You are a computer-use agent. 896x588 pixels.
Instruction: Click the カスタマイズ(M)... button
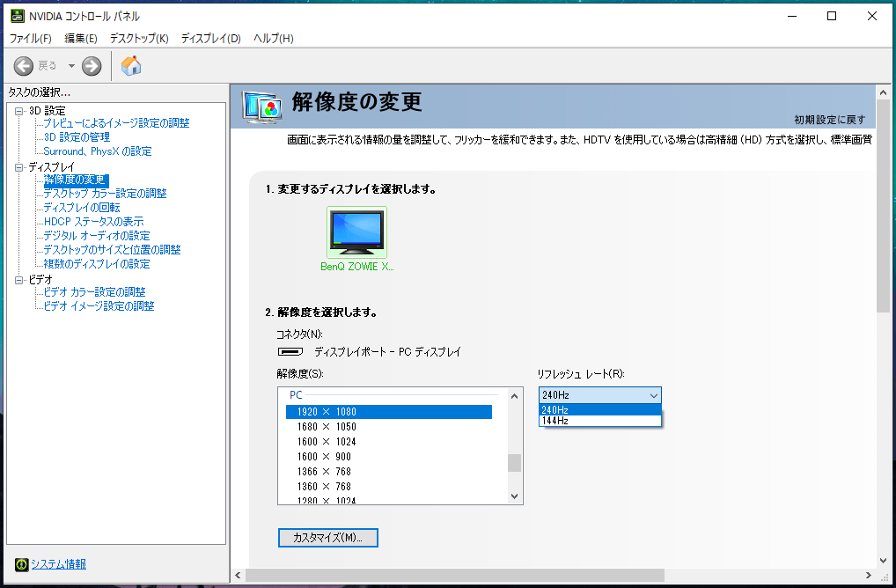coord(328,538)
